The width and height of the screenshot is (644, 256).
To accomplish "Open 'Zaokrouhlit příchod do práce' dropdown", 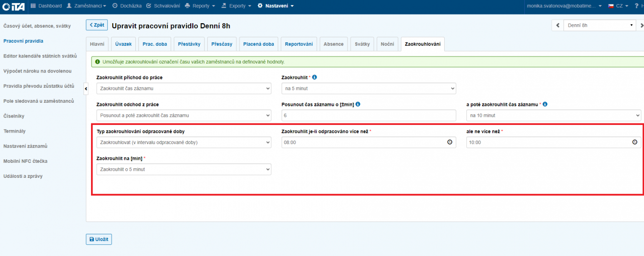I will (184, 89).
